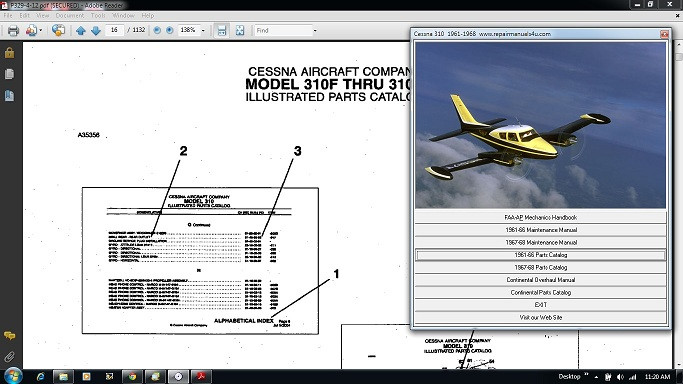Click the disc application taskbar icon
This screenshot has width=683, height=384.
[178, 376]
